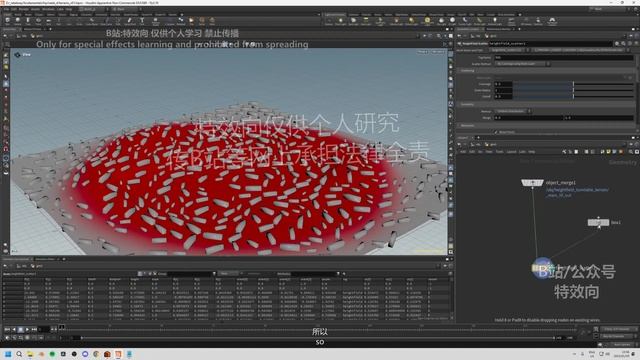
Task: Open parameter pane gear settings icon
Action: tap(617, 43)
